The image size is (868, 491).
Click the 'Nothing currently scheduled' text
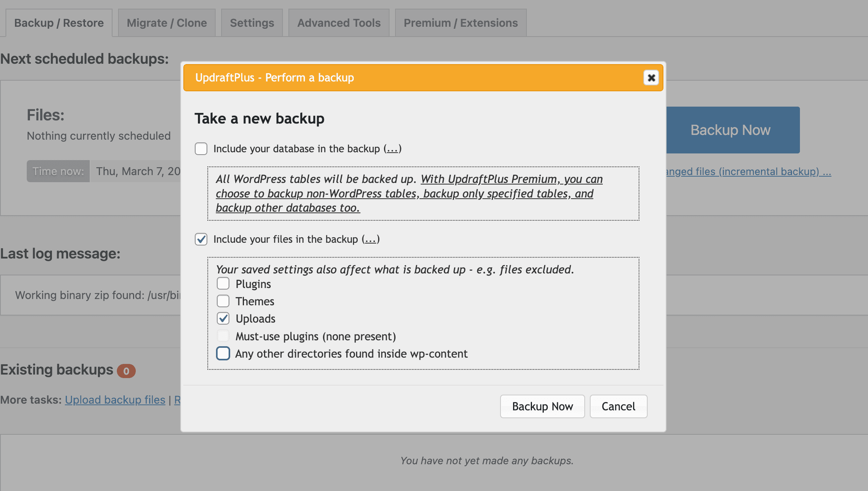coord(99,136)
